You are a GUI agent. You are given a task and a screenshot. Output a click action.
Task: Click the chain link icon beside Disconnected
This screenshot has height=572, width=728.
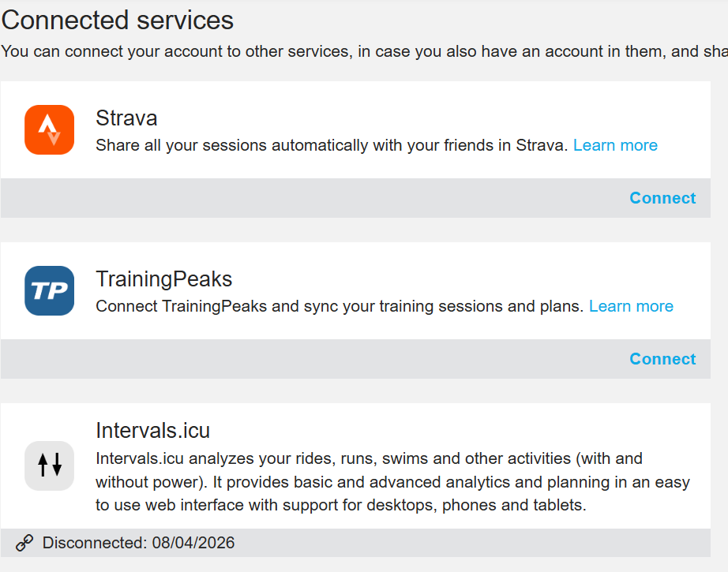pyautogui.click(x=24, y=543)
